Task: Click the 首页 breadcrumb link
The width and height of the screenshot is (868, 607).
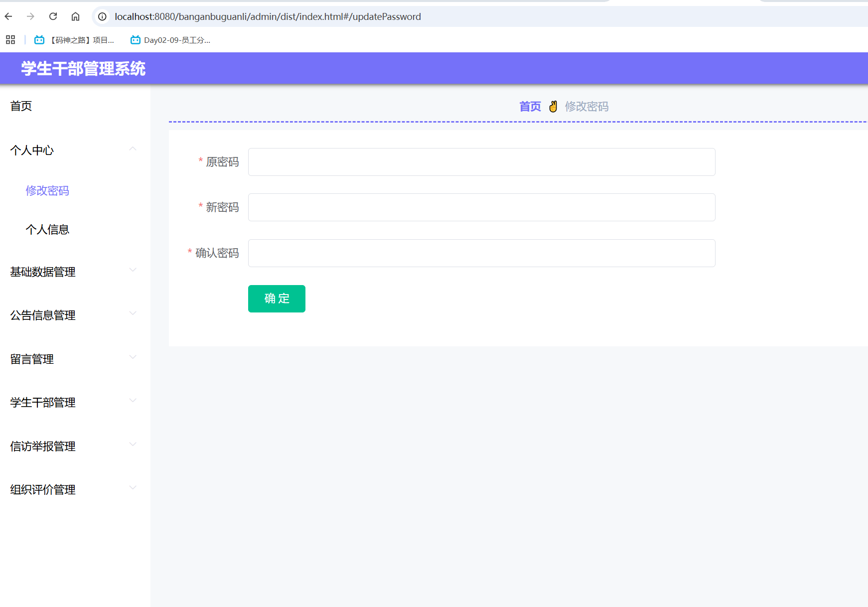Action: pos(530,106)
